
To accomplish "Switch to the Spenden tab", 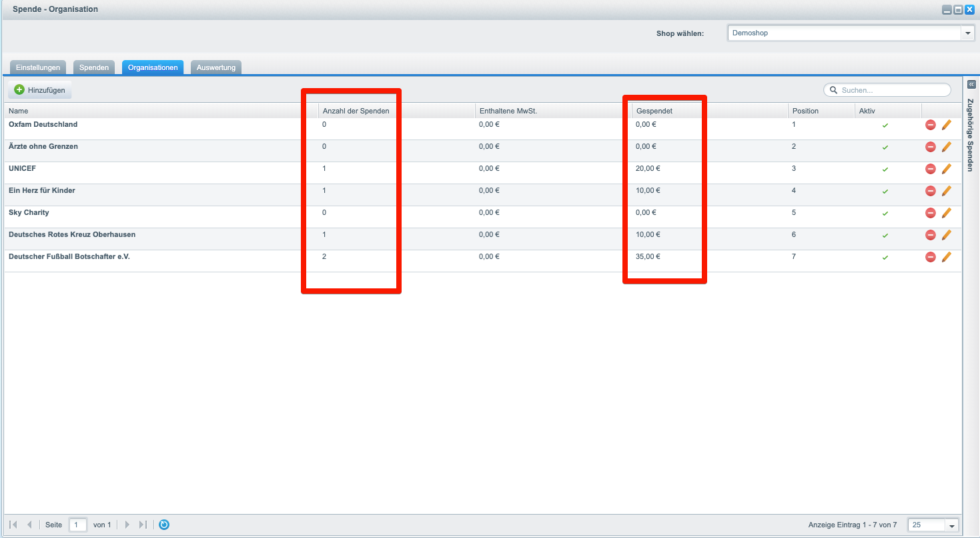I will click(x=94, y=67).
